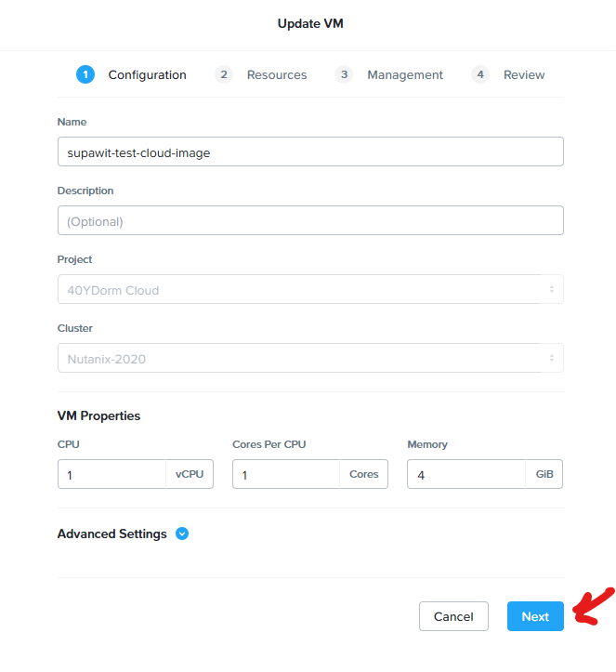The height and width of the screenshot is (672, 616).
Task: Click the step 2 Resources number badge
Action: pyautogui.click(x=224, y=75)
